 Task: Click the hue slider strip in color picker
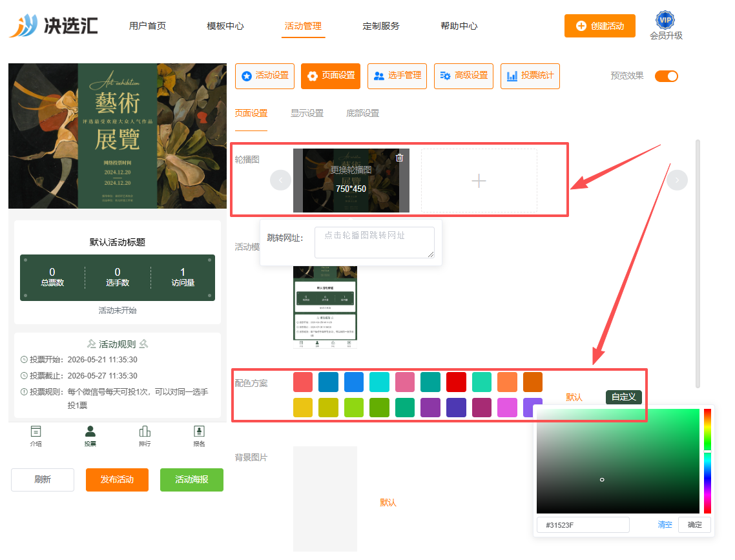[x=707, y=461]
